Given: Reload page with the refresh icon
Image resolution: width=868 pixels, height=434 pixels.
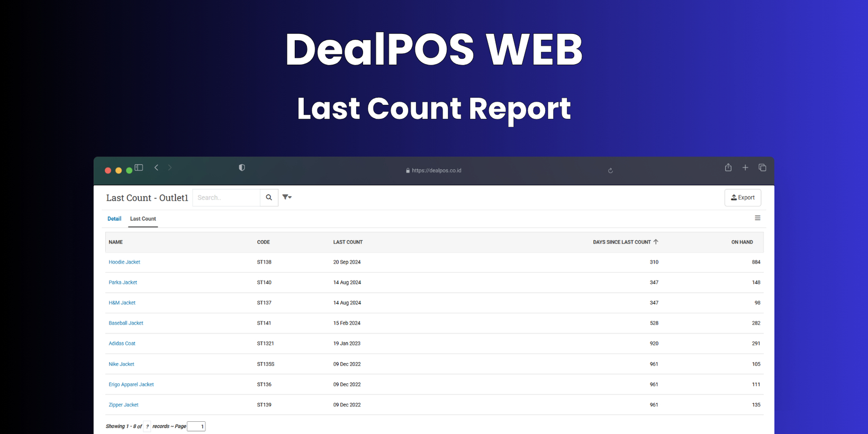Looking at the screenshot, I should [x=610, y=170].
